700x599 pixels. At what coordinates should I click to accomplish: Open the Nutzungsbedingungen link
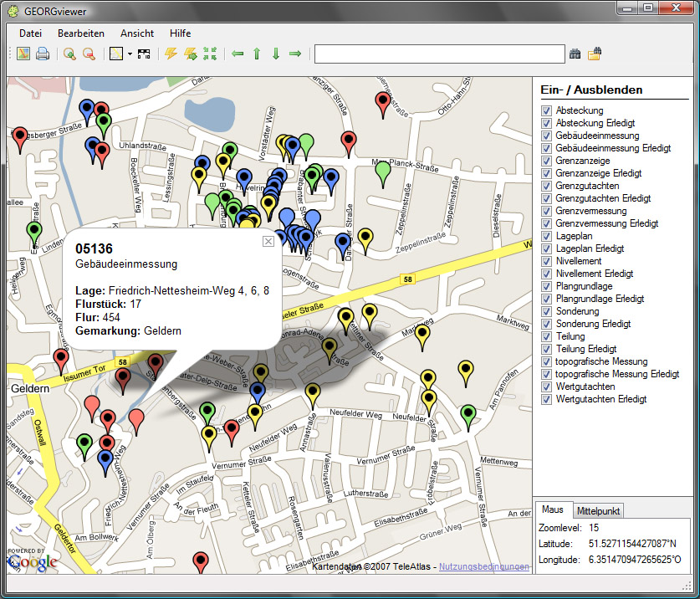(484, 567)
